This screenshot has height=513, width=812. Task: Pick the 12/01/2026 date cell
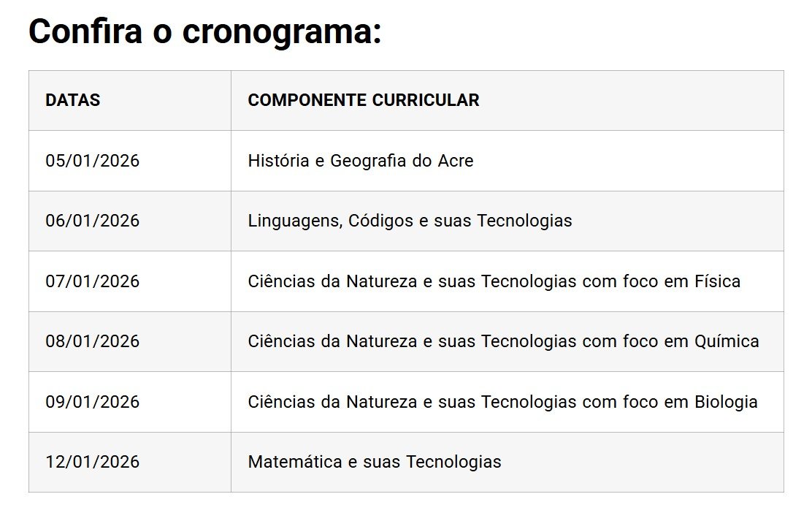point(92,462)
